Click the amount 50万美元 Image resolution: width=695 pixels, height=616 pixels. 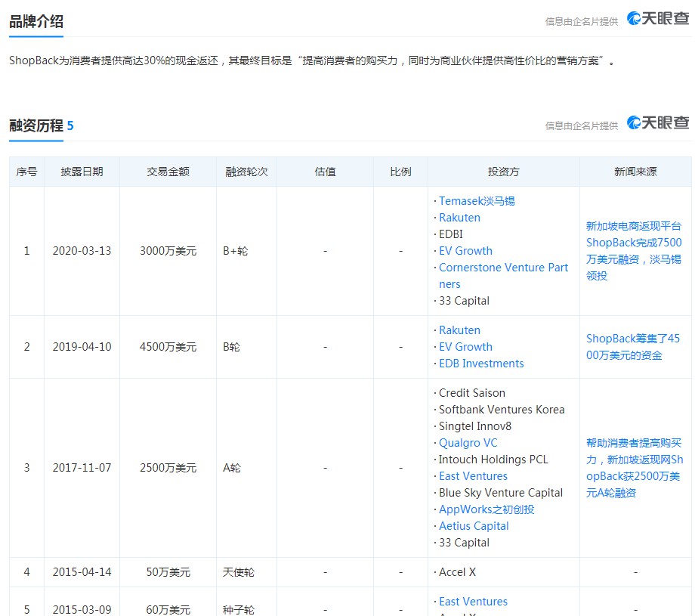click(168, 572)
